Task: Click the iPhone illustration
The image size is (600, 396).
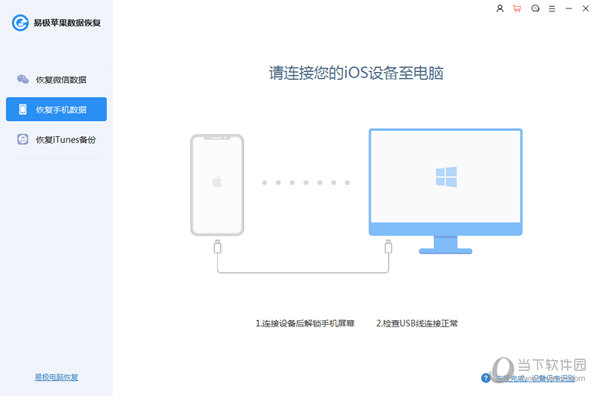Action: 217,185
